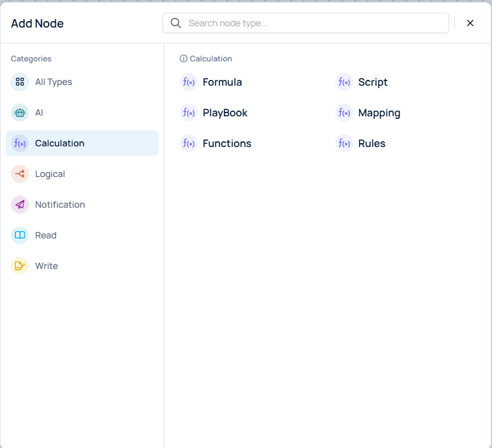
Task: Click the Logical branch icon
Action: (20, 174)
